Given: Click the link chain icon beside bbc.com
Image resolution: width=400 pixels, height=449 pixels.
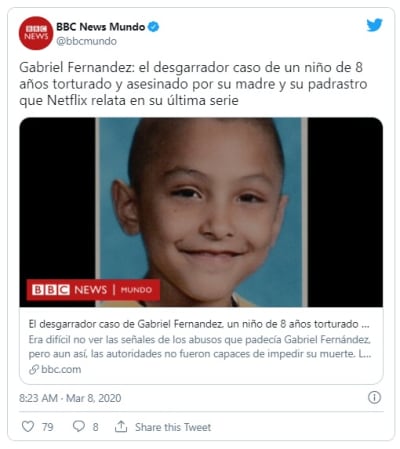Looking at the screenshot, I should pyautogui.click(x=34, y=369).
